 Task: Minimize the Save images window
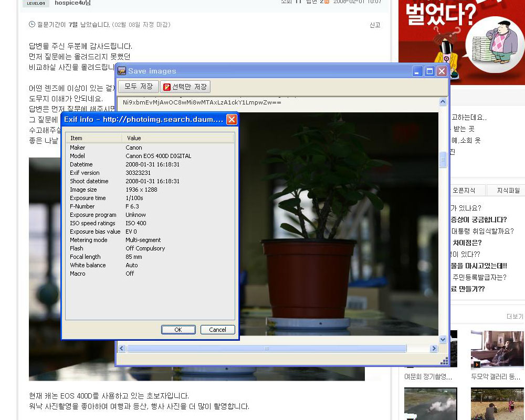pyautogui.click(x=417, y=71)
